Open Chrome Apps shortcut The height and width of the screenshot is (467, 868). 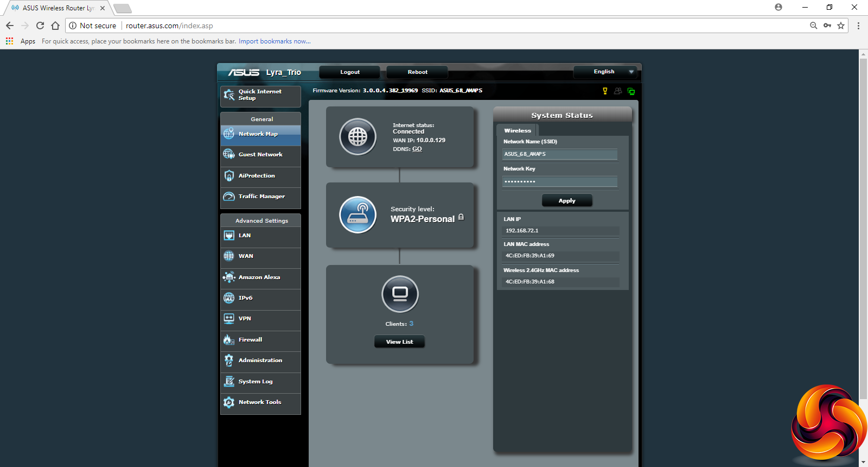21,41
